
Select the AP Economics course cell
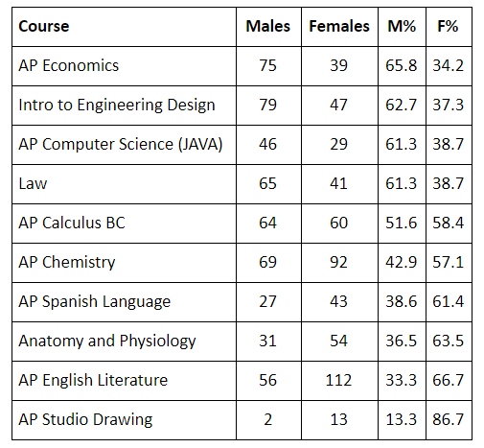[124, 66]
